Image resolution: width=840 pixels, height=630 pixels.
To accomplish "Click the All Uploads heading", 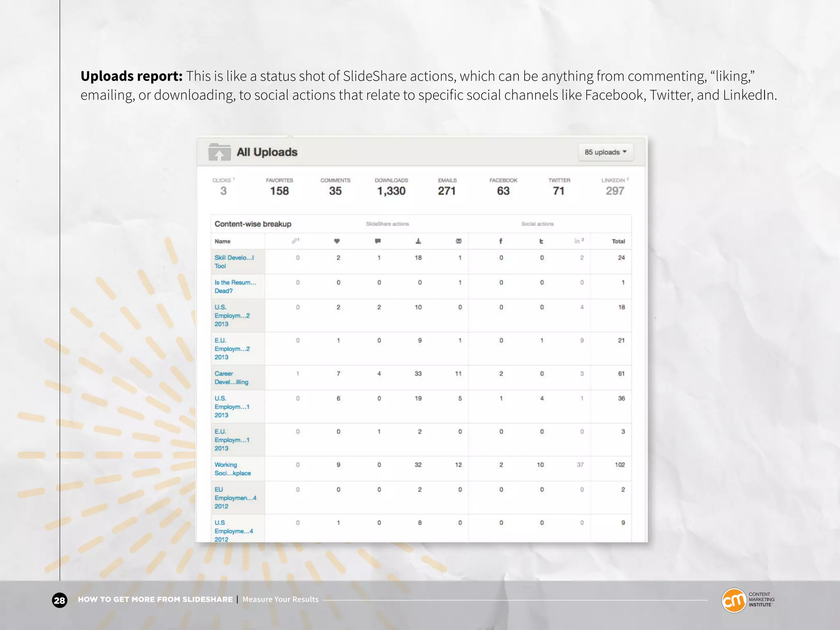I will tap(267, 152).
